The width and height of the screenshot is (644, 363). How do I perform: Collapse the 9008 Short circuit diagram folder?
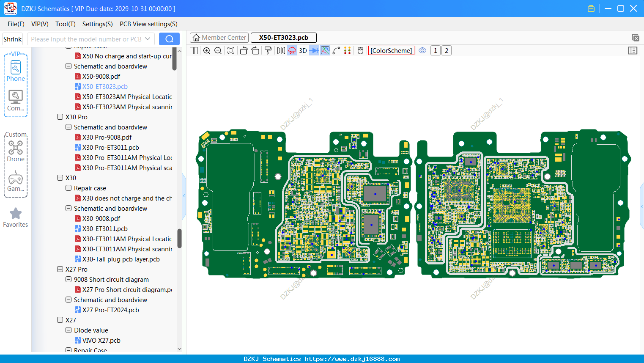(x=69, y=279)
